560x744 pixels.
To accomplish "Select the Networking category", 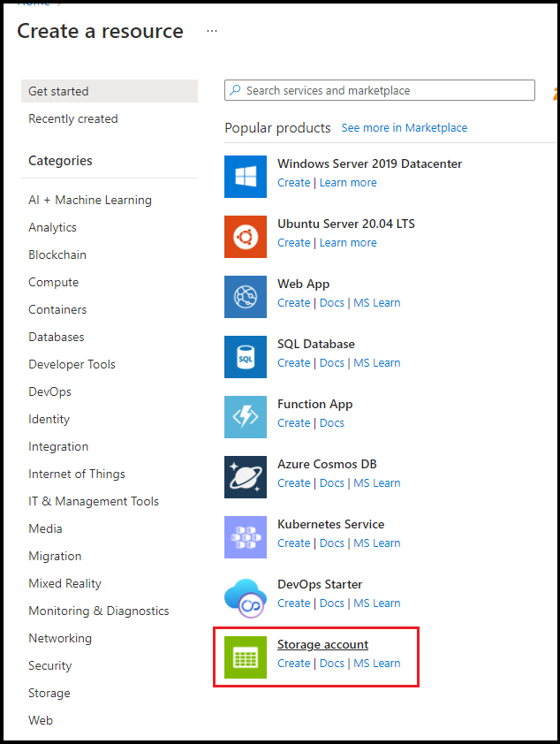I will [x=60, y=638].
